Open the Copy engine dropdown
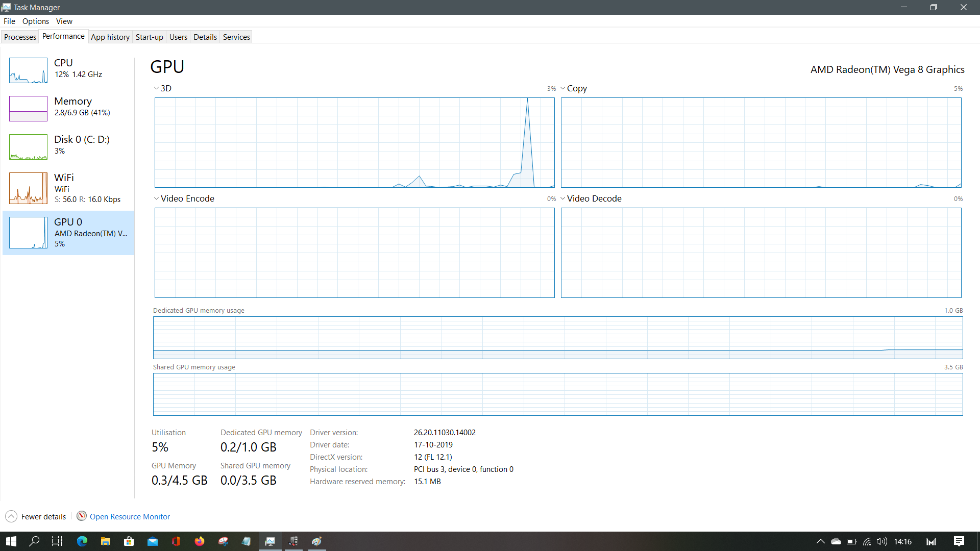The height and width of the screenshot is (551, 980). point(562,88)
